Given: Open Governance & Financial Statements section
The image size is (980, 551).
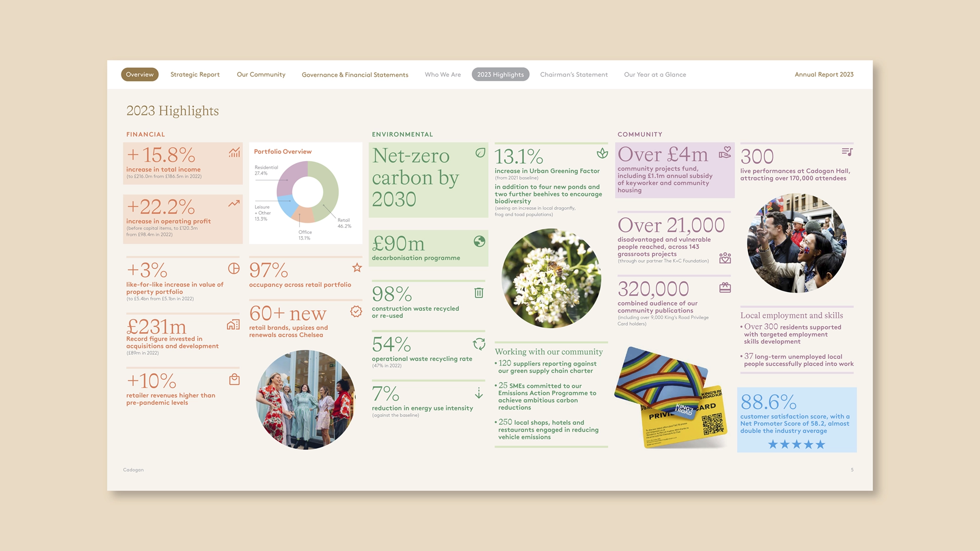Looking at the screenshot, I should pyautogui.click(x=355, y=75).
